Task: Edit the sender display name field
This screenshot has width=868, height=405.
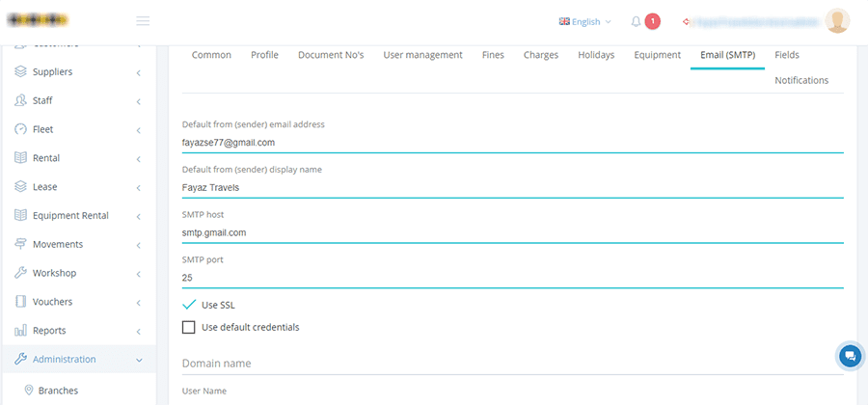Action: point(513,188)
